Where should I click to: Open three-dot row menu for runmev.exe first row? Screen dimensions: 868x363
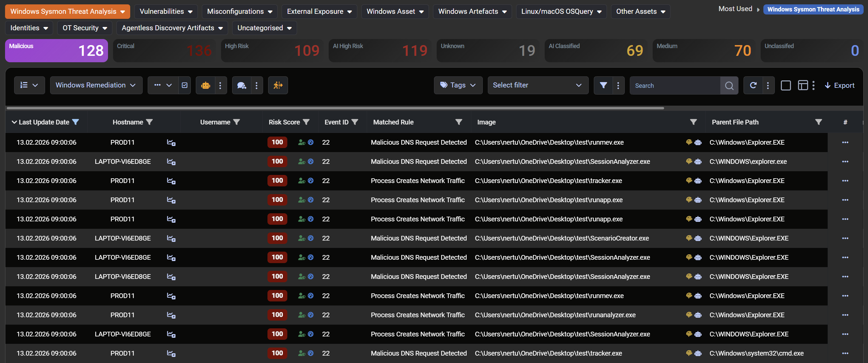845,142
